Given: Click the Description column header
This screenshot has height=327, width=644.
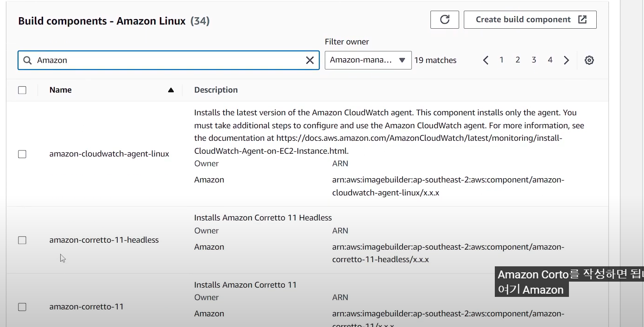Looking at the screenshot, I should tap(216, 90).
